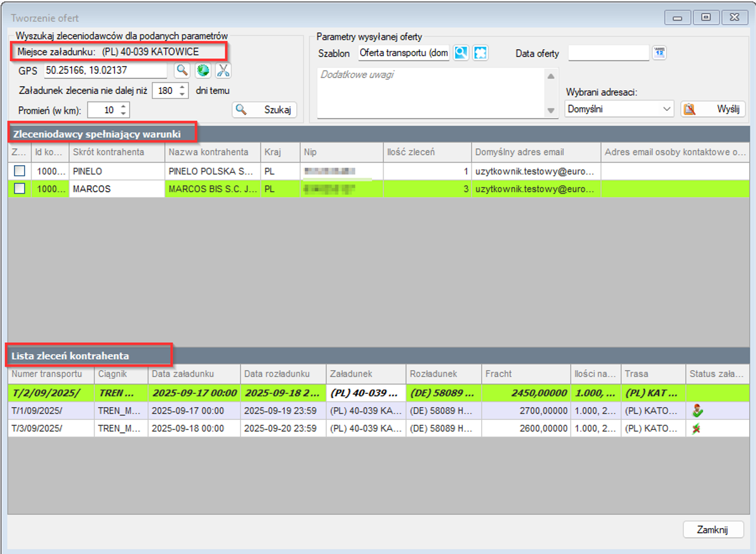Open the calendar picker for Data oferty
This screenshot has width=756, height=554.
[659, 53]
